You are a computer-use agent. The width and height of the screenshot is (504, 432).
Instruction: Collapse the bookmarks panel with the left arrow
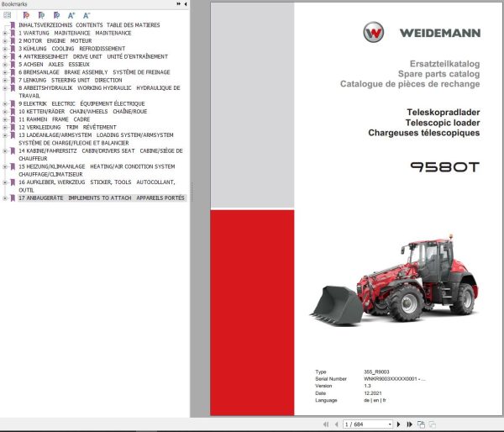click(x=186, y=4)
